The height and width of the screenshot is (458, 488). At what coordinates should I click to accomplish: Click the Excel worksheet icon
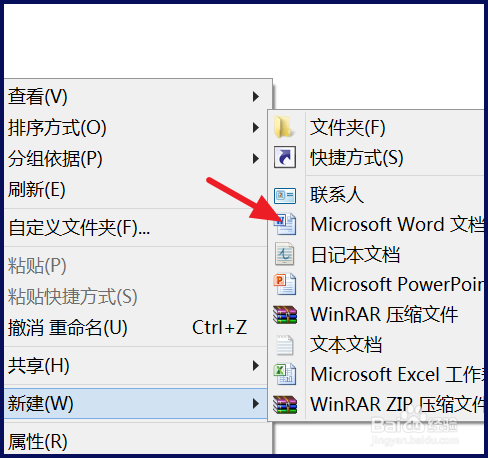285,374
